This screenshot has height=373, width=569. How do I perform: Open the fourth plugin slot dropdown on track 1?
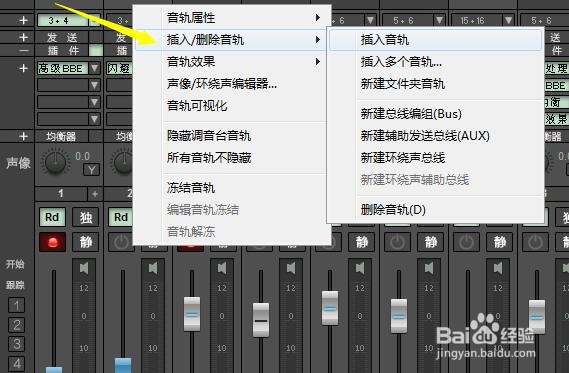[94, 119]
